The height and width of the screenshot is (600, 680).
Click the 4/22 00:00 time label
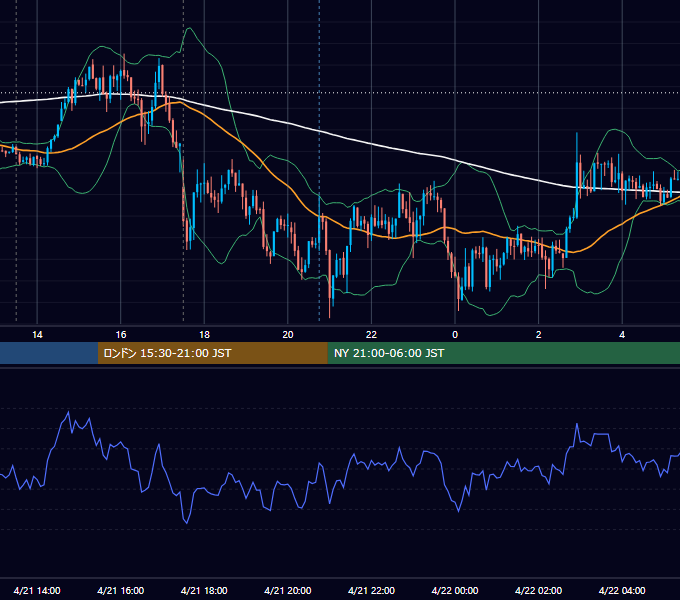(x=455, y=590)
